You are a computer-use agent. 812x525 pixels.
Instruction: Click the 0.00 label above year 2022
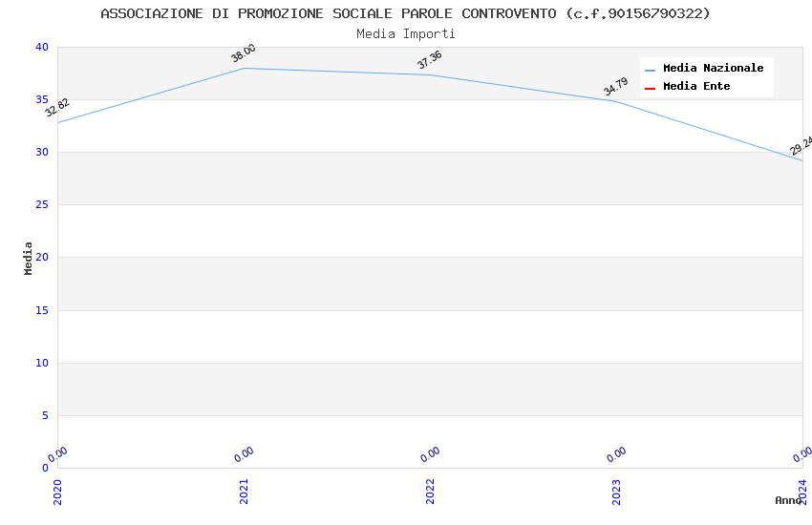tap(430, 452)
